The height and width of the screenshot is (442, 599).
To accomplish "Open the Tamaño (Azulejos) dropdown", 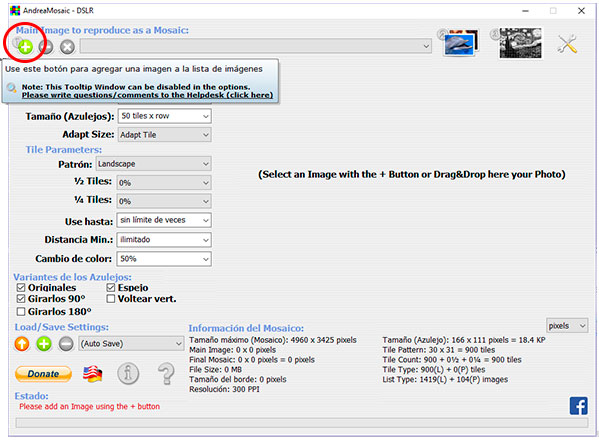I will click(164, 116).
